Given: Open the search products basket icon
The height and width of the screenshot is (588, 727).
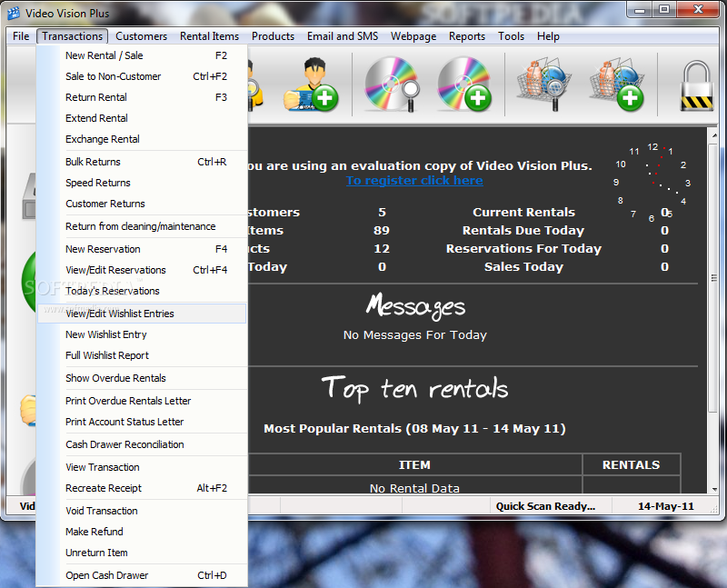Looking at the screenshot, I should coord(544,85).
